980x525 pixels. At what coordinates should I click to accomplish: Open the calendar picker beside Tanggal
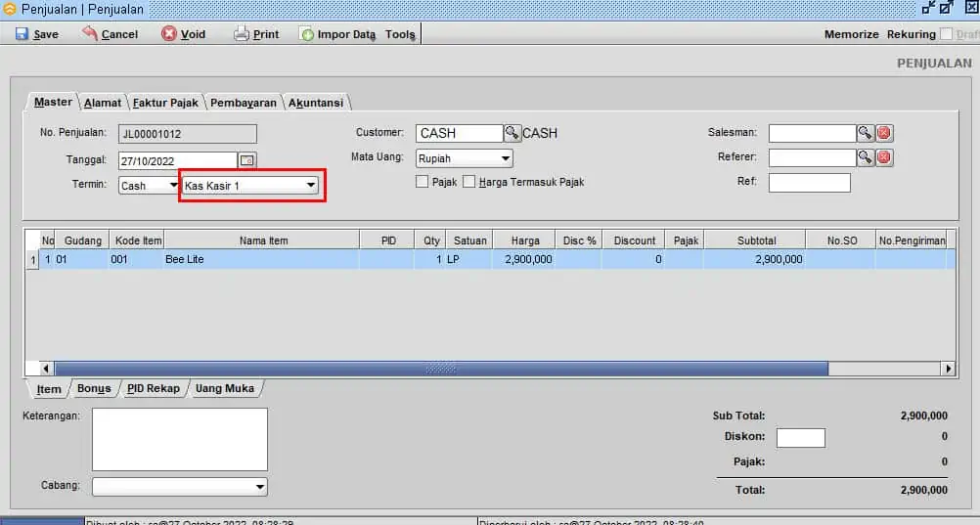[247, 160]
